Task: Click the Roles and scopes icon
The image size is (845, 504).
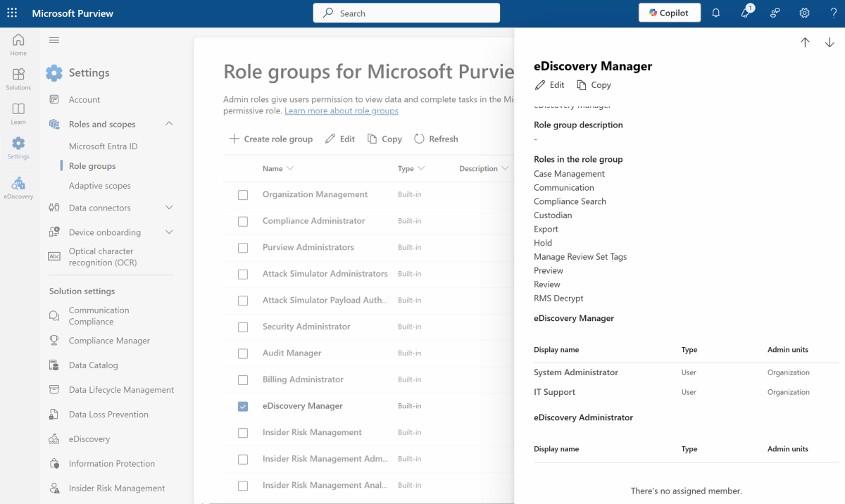Action: (x=54, y=124)
